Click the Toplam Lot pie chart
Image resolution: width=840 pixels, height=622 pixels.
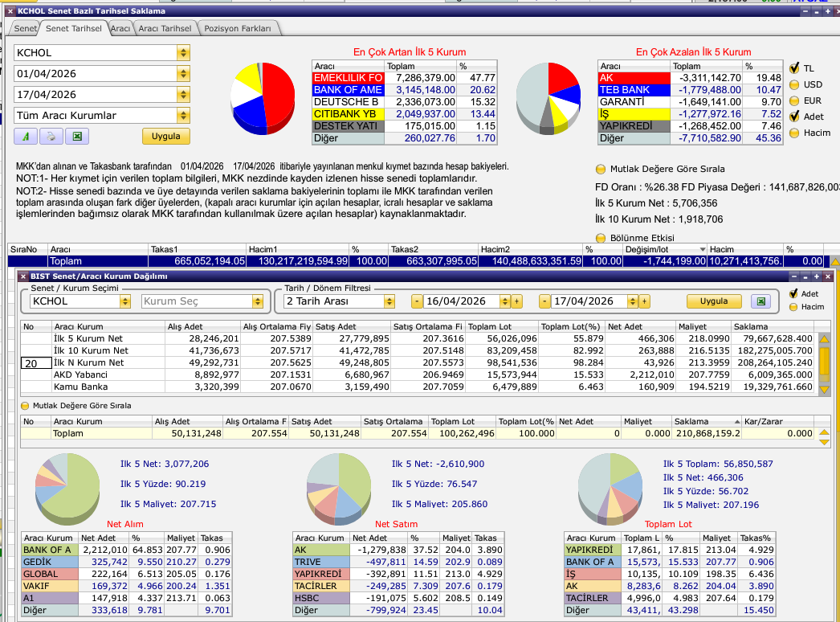[610, 489]
